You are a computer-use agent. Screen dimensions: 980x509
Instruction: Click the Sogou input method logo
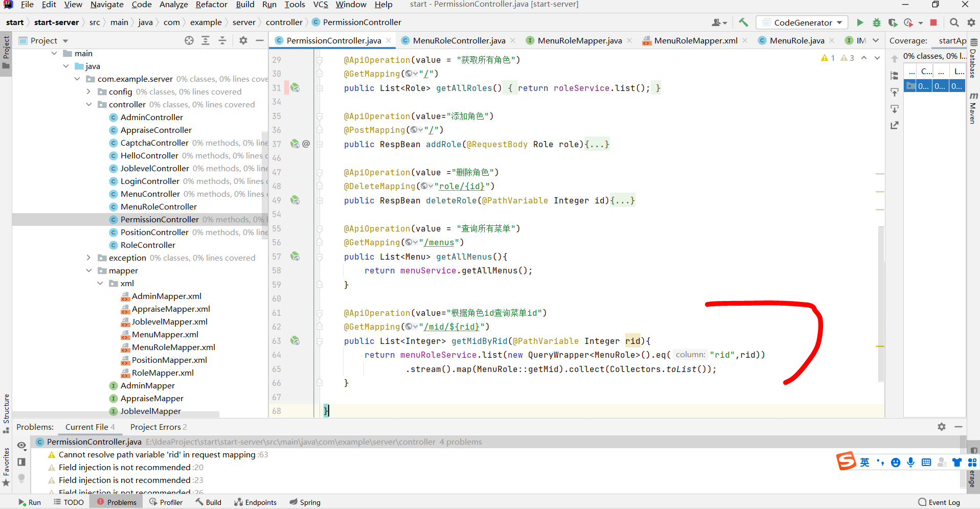tap(846, 461)
